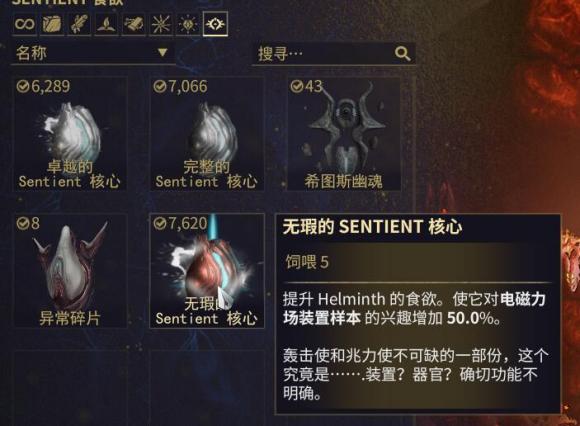Screen dimensions: 580x426
Task: Click the magnifier icon in search bar
Action: pyautogui.click(x=402, y=54)
